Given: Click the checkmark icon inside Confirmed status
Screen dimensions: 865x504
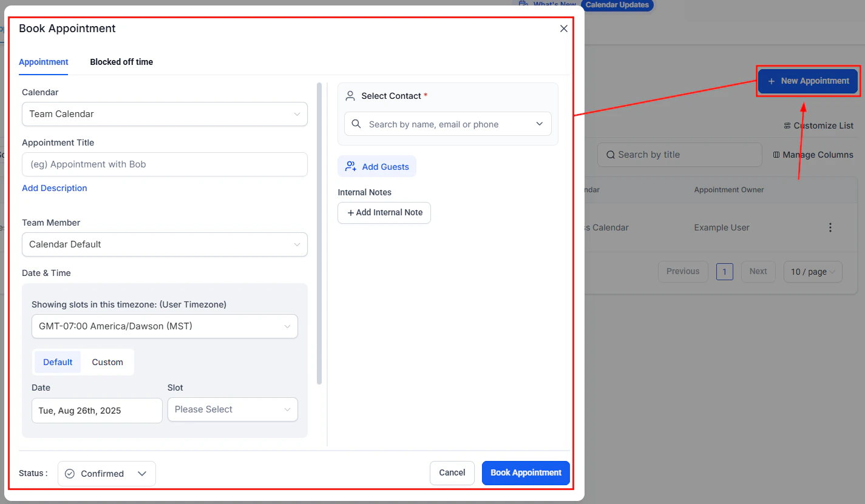Looking at the screenshot, I should (69, 474).
